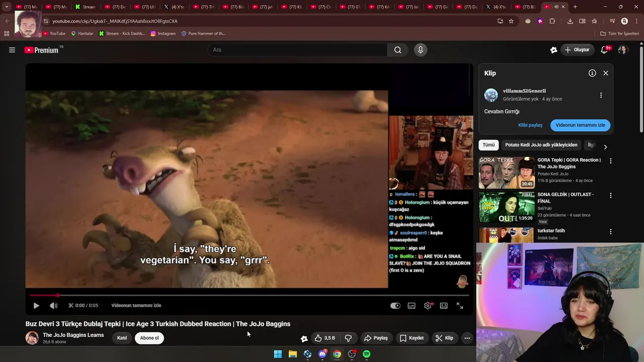Open the tab search dropdown arrow
Screen dimensions: 644x362
(x=7, y=7)
